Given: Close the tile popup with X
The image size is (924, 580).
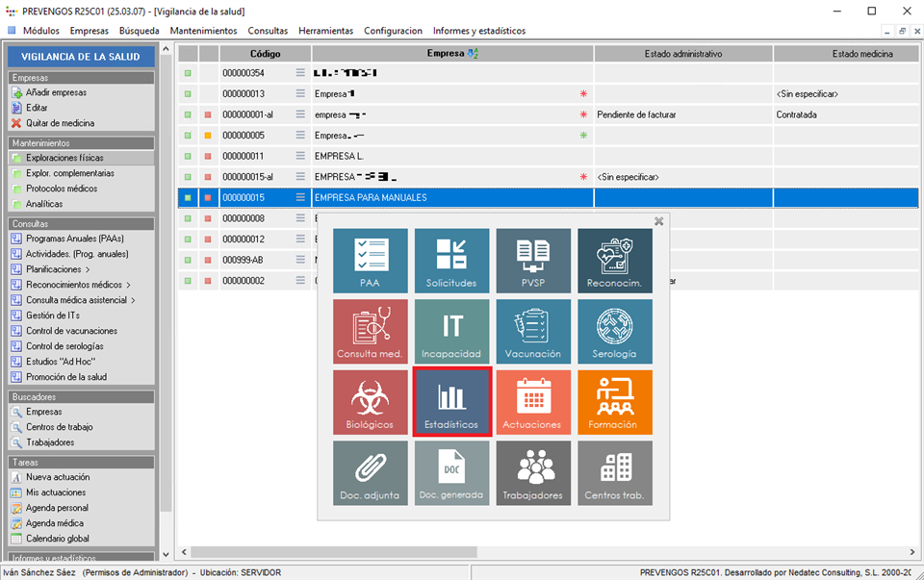Looking at the screenshot, I should click(x=659, y=221).
